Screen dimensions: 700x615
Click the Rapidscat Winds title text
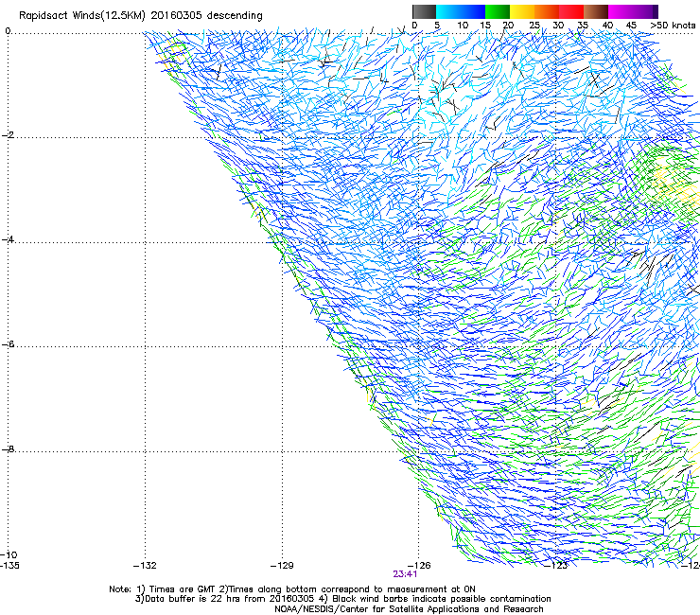[x=141, y=16]
